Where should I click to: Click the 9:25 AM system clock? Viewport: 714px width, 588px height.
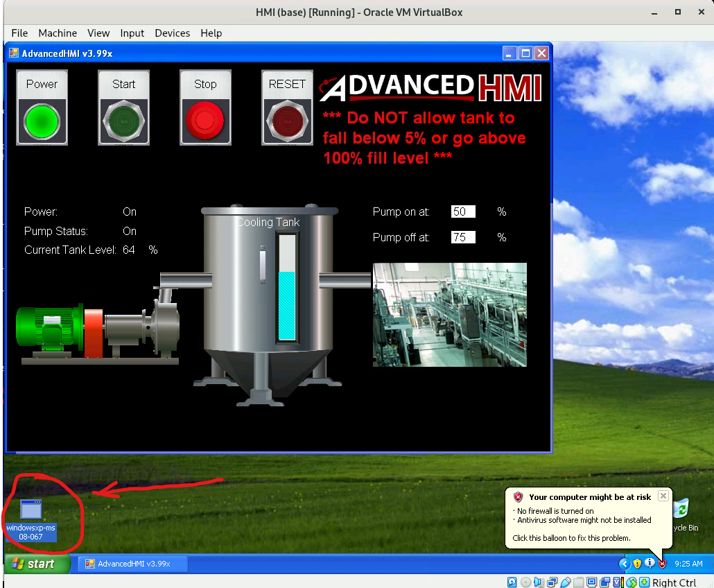tap(688, 564)
